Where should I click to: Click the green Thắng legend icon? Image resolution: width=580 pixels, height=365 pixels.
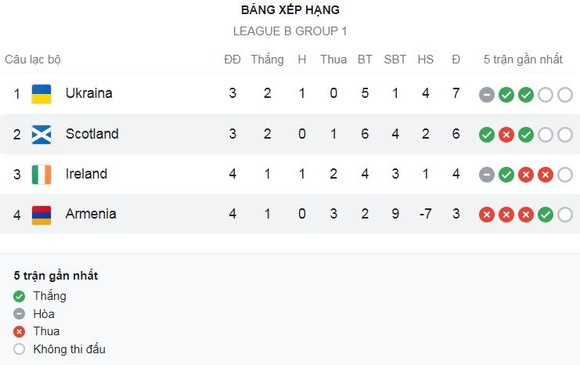pyautogui.click(x=19, y=296)
